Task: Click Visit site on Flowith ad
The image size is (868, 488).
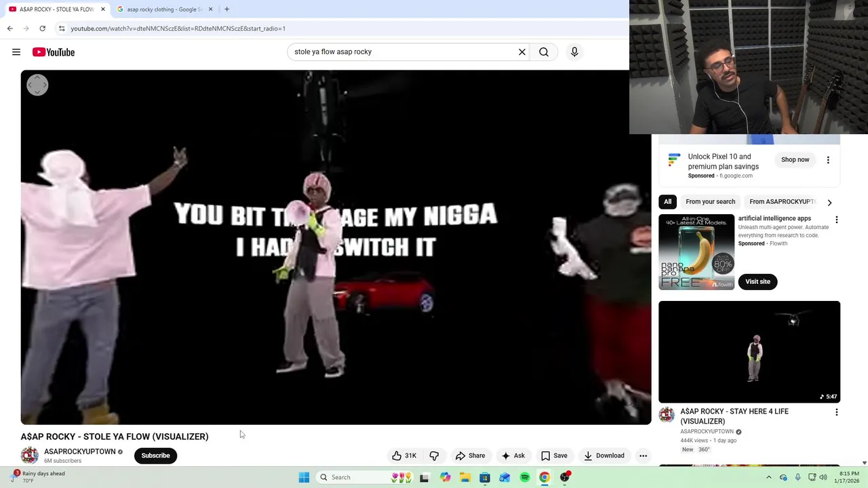Action: tap(757, 281)
